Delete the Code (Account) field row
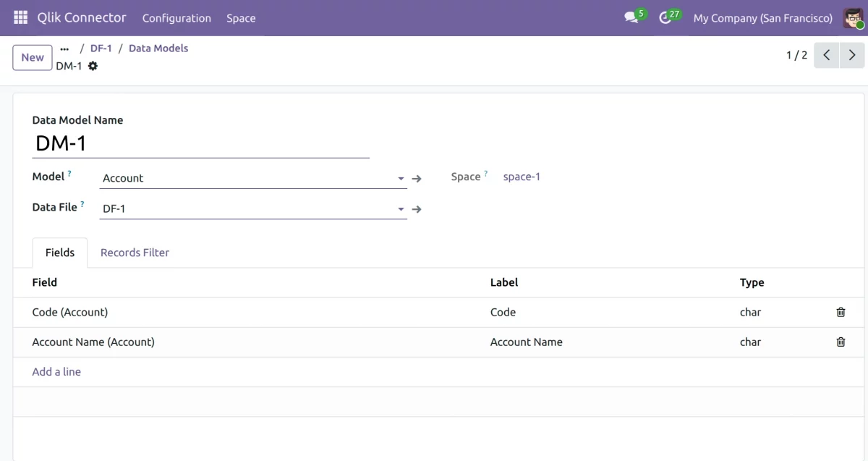 pos(841,312)
